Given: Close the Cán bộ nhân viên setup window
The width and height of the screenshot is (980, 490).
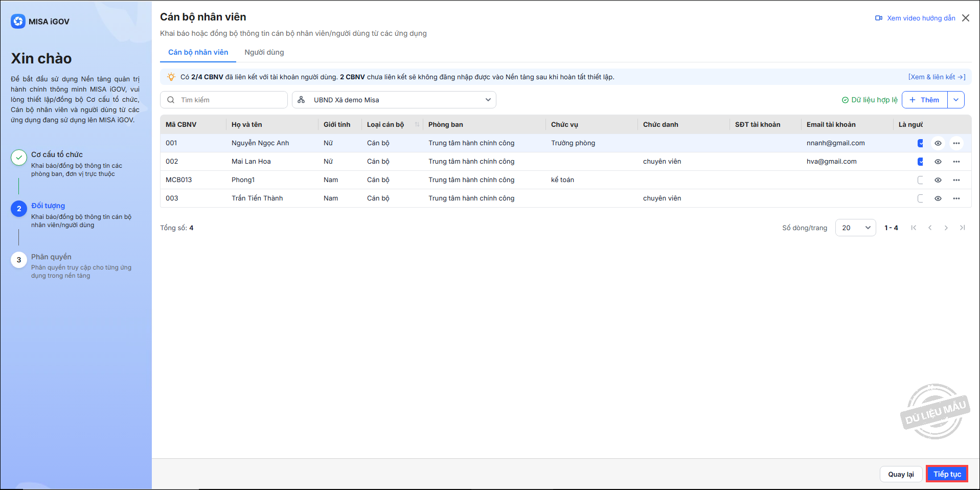Looking at the screenshot, I should click(966, 18).
